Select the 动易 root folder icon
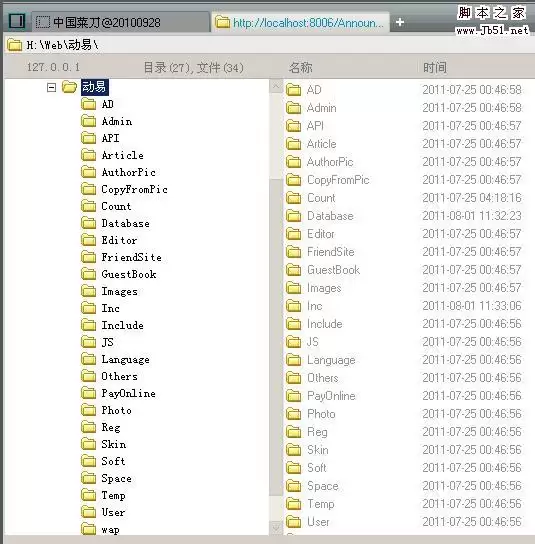Screen dimensions: 535x544 click(x=69, y=87)
